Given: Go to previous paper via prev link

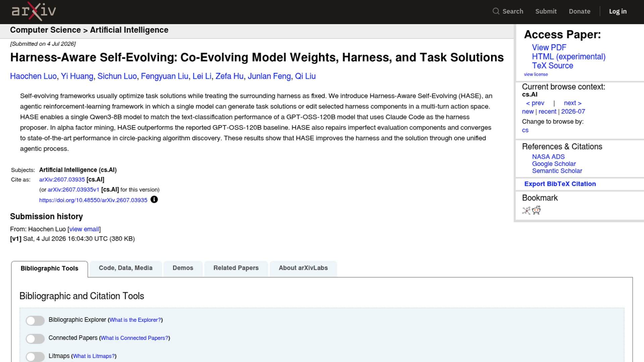Looking at the screenshot, I should pos(535,103).
